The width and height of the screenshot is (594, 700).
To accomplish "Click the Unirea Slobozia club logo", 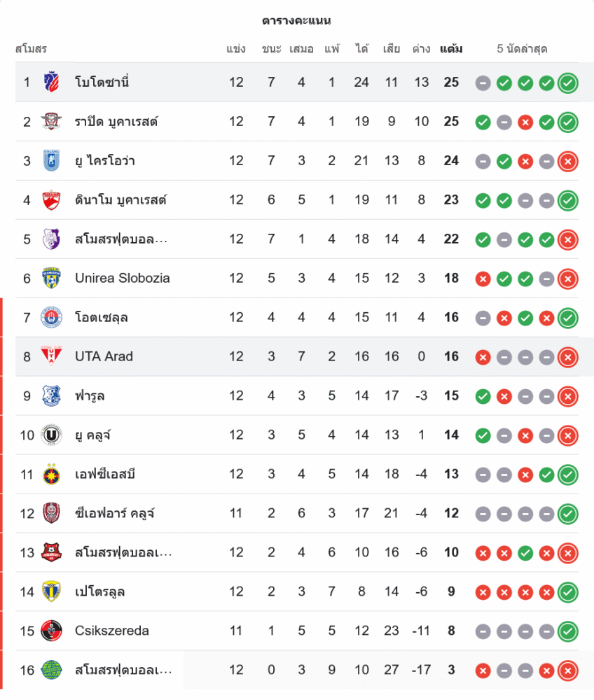I will pos(51,279).
